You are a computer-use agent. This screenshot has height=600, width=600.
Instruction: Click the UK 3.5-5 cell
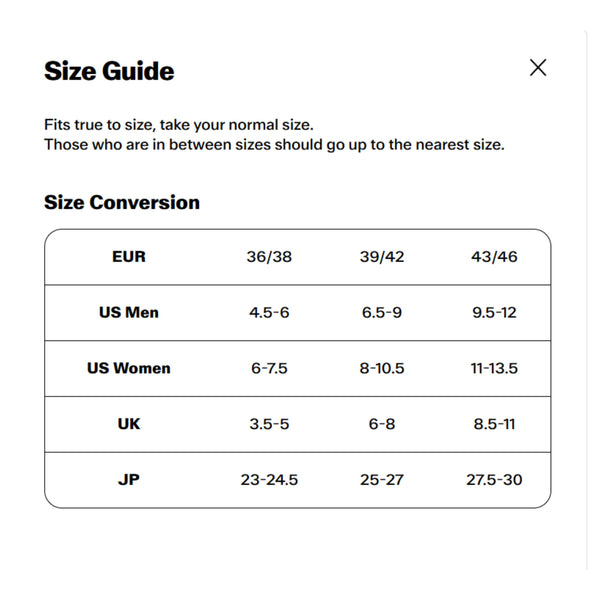point(269,424)
